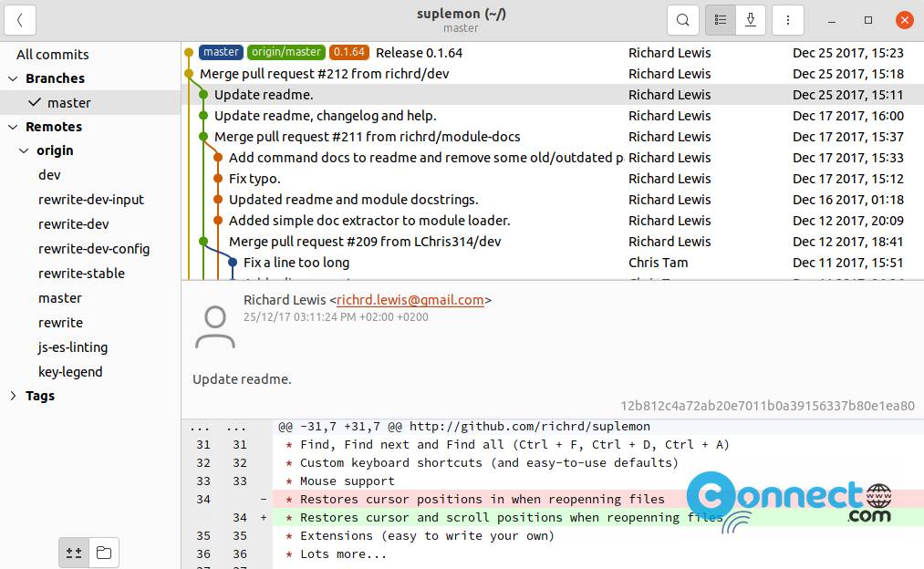
Task: Expand the Tags section
Action: point(13,396)
